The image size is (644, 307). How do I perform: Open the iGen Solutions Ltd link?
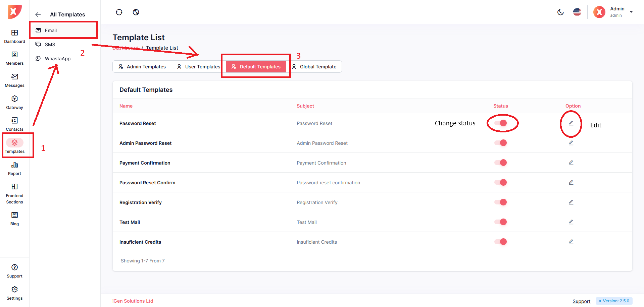pos(133,301)
